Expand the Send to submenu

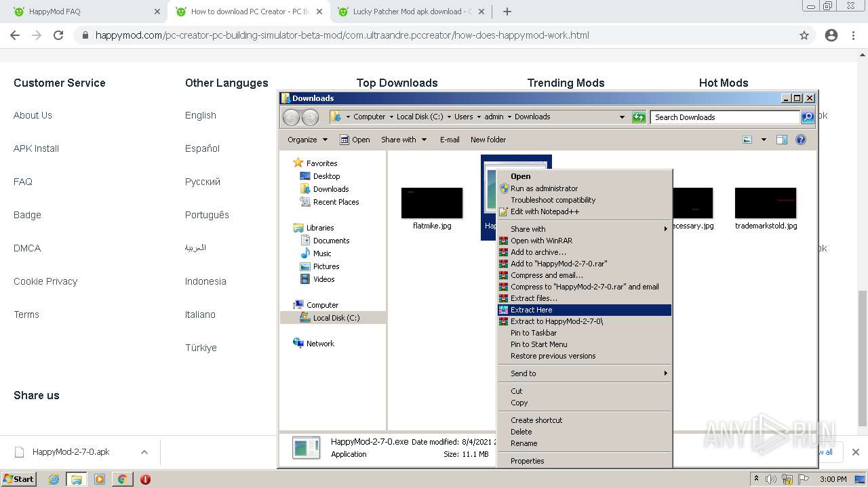(585, 373)
